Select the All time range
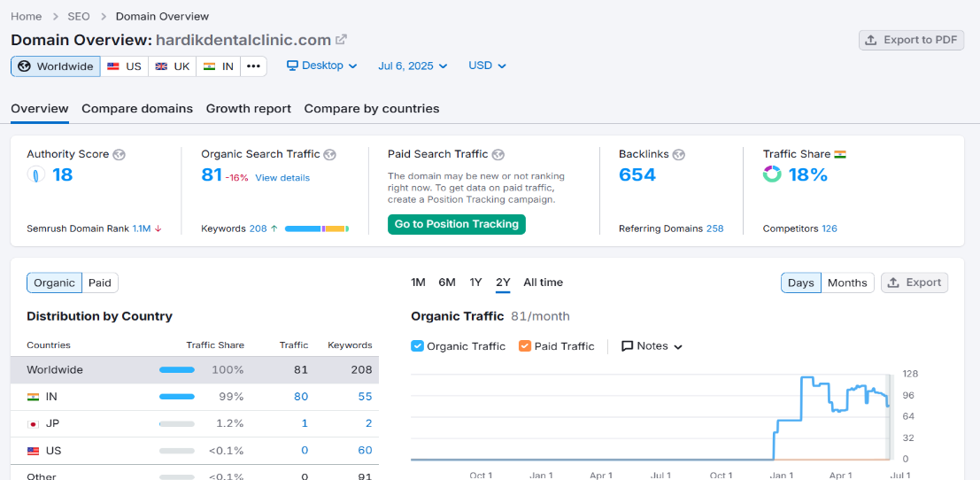The height and width of the screenshot is (480, 980). tap(544, 283)
